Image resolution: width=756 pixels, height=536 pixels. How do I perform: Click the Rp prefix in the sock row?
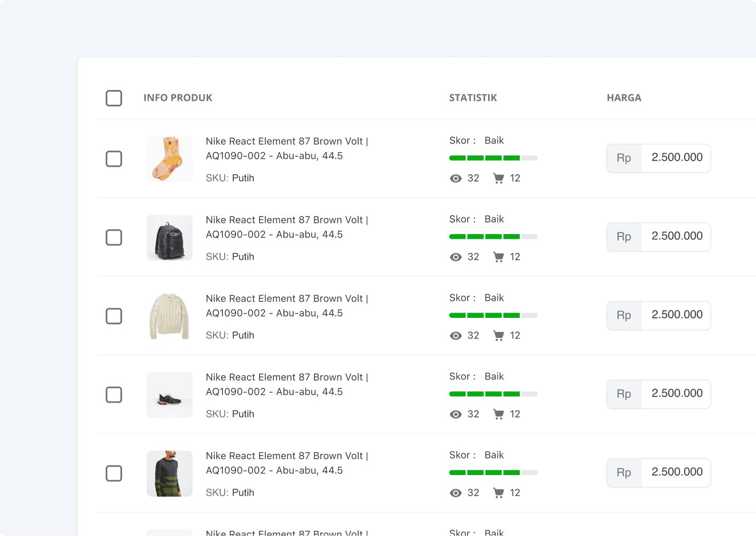point(624,158)
